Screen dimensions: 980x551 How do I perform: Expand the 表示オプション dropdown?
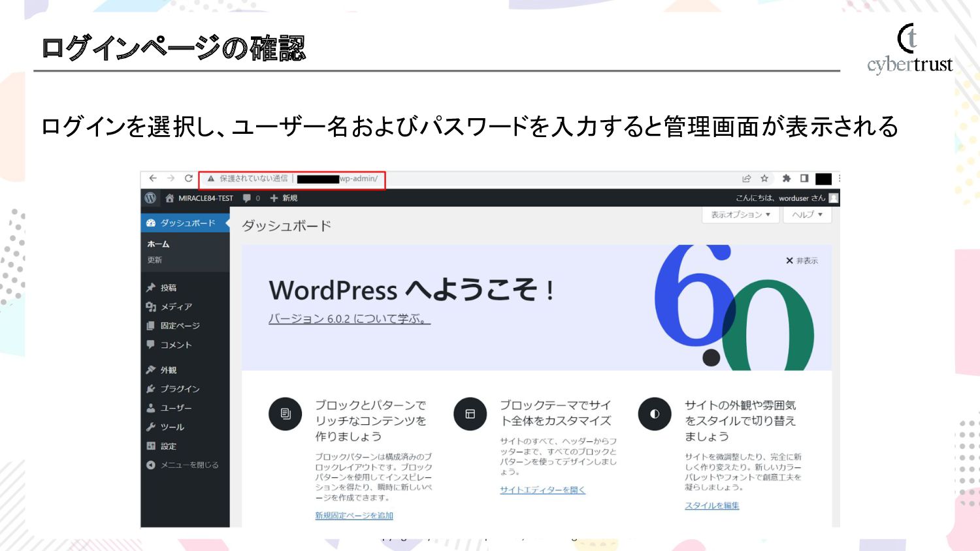click(740, 215)
